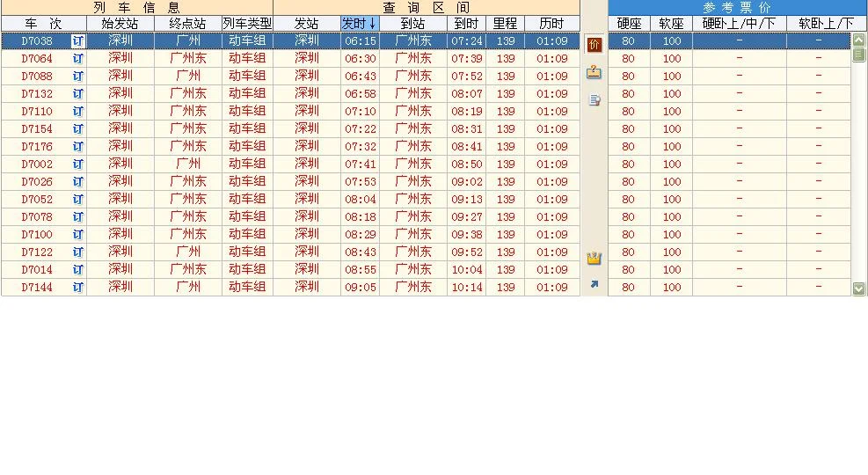Select train number D7100
The image size is (868, 475).
(37, 235)
